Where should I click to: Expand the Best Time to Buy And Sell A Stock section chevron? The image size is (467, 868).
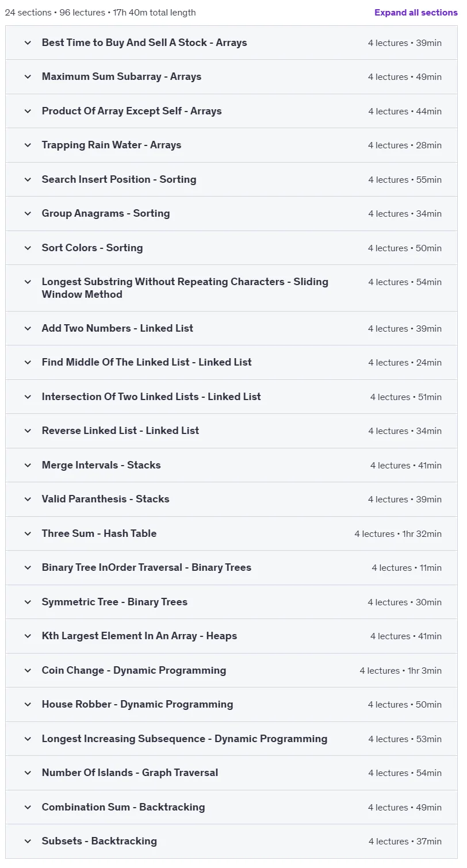coord(28,43)
